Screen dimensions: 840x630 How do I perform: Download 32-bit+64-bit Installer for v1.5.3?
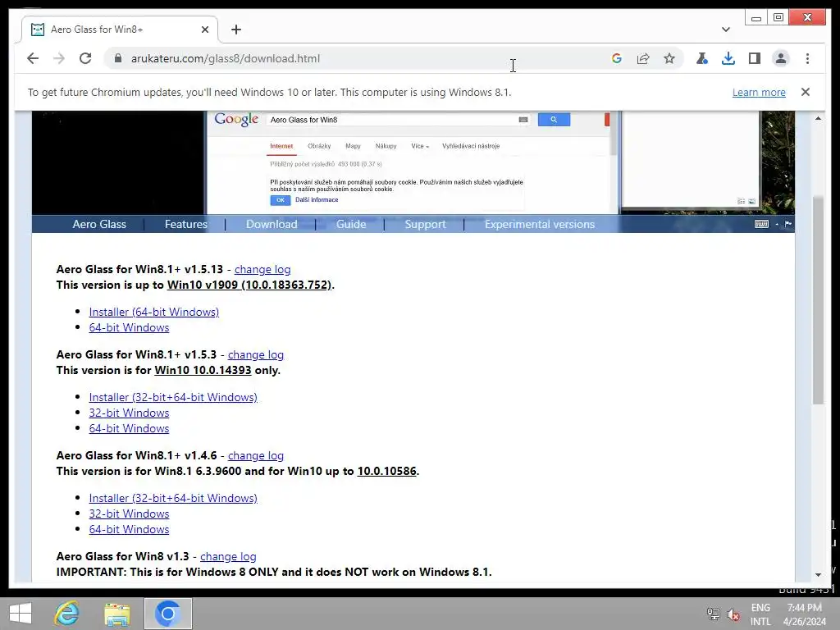coord(173,397)
